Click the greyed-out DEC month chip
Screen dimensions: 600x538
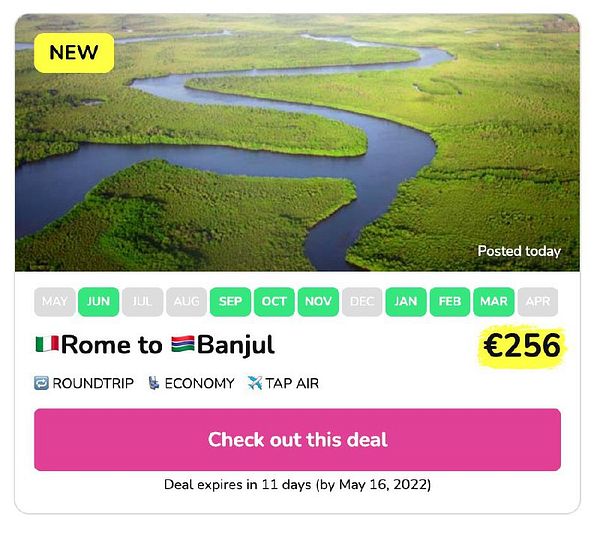click(362, 302)
